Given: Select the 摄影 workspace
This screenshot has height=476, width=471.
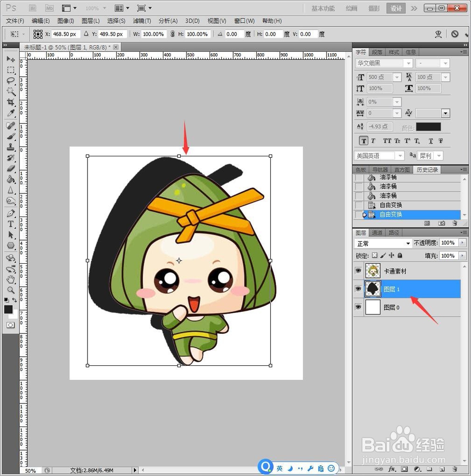Looking at the screenshot, I should [374, 8].
